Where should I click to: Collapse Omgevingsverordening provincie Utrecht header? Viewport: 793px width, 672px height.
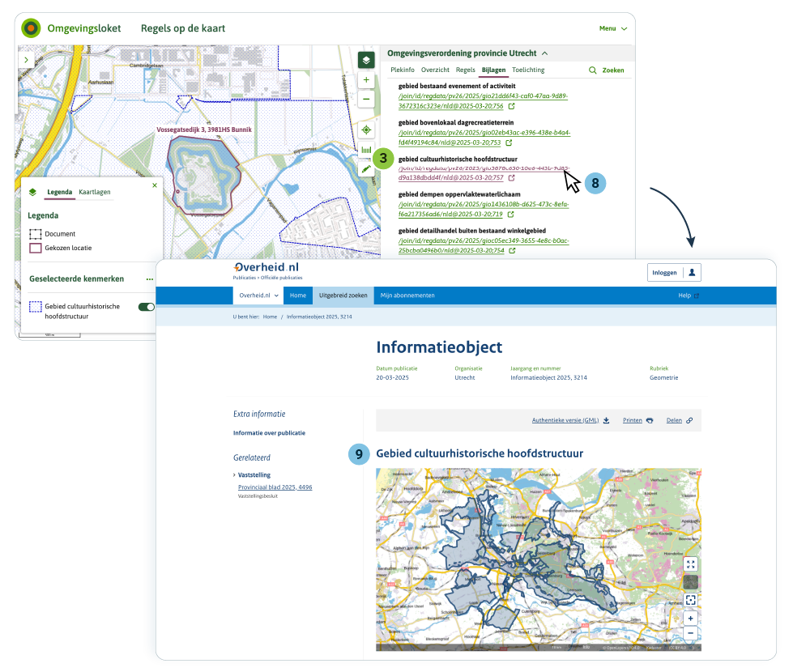(545, 53)
